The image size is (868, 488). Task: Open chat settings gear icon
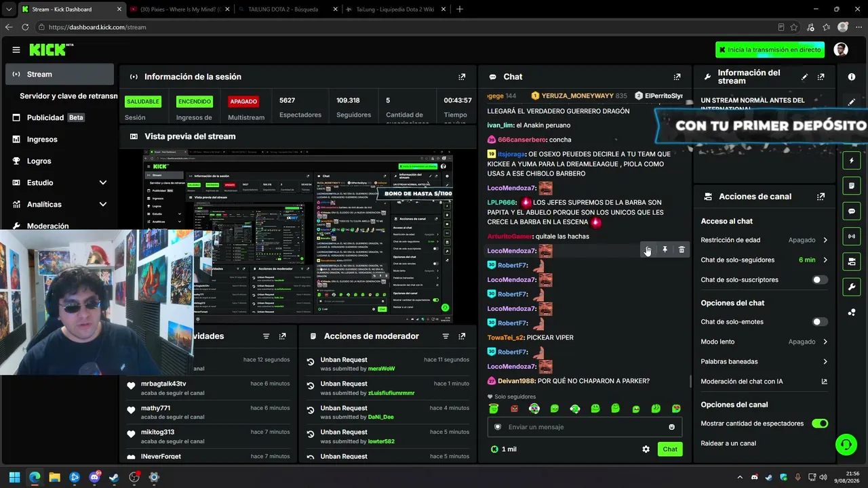[646, 449]
